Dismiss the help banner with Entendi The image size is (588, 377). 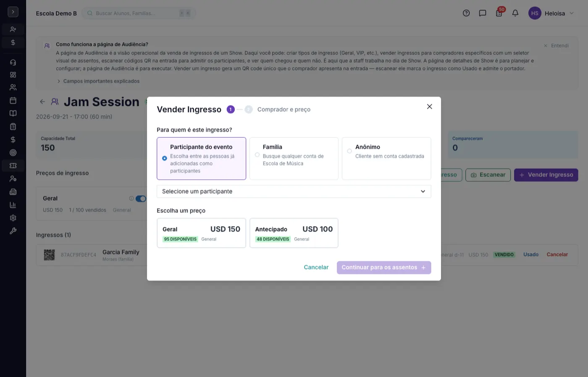(x=556, y=46)
